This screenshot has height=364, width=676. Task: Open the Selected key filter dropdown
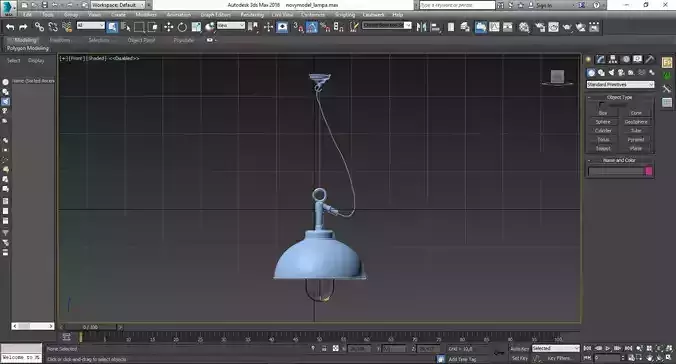(555, 348)
